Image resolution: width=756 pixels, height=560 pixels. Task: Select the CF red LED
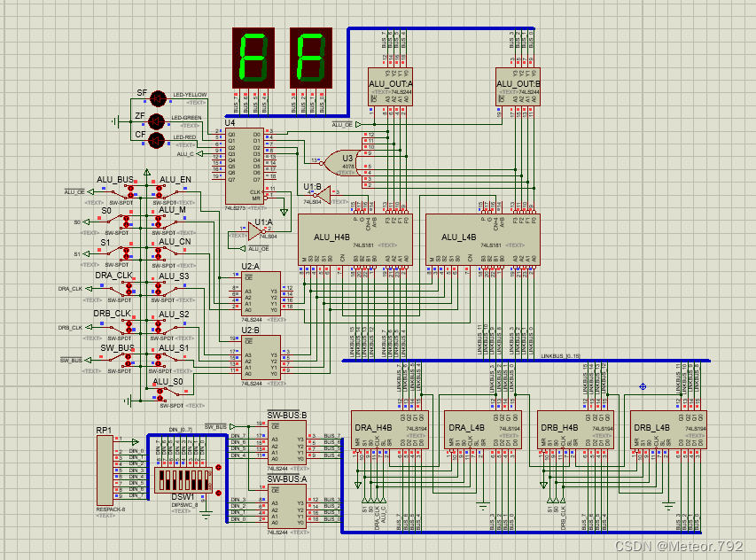156,141
